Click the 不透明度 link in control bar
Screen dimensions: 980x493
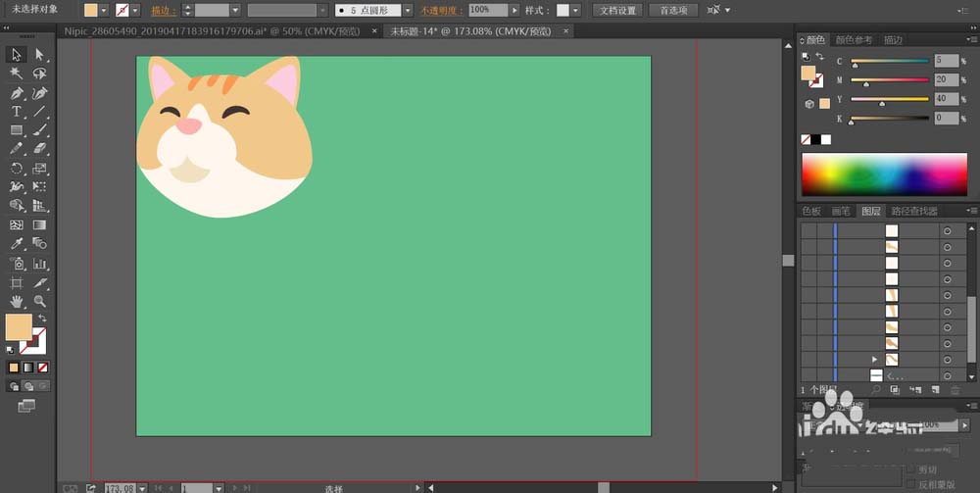coord(441,11)
